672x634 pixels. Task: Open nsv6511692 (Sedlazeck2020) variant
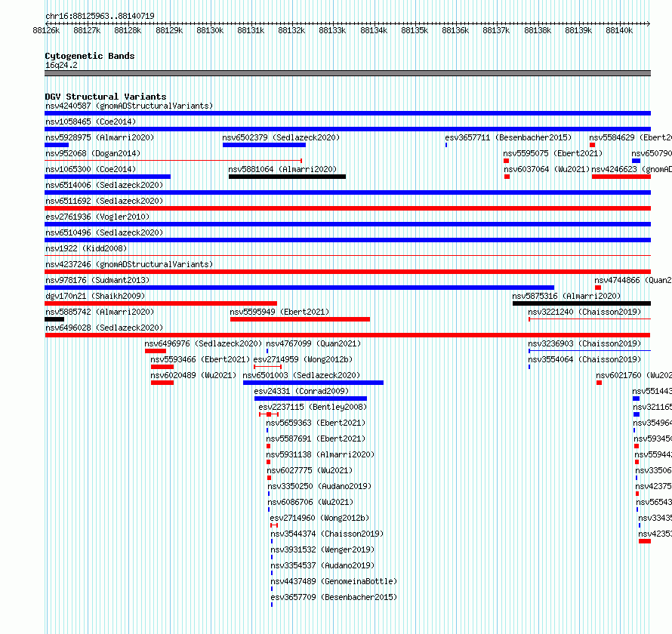pyautogui.click(x=104, y=201)
